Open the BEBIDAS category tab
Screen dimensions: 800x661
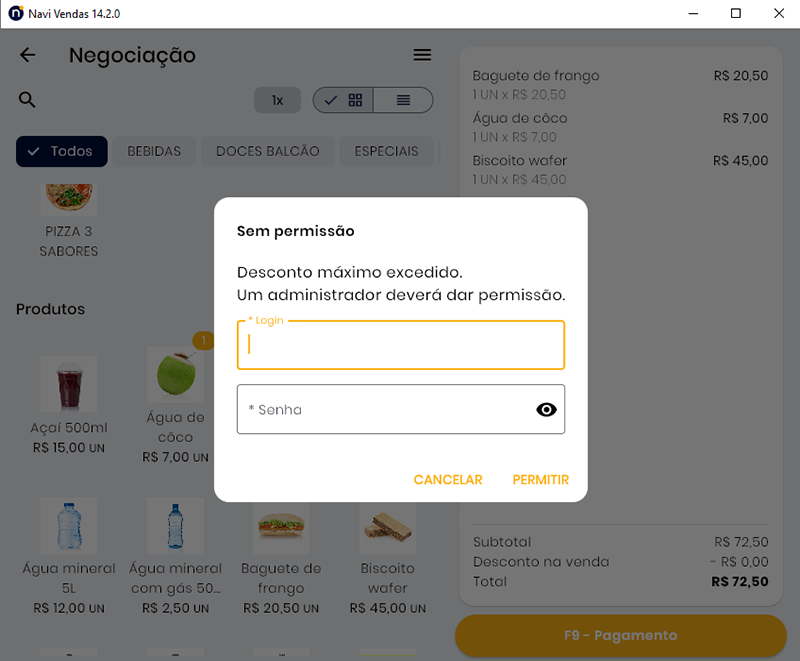154,151
